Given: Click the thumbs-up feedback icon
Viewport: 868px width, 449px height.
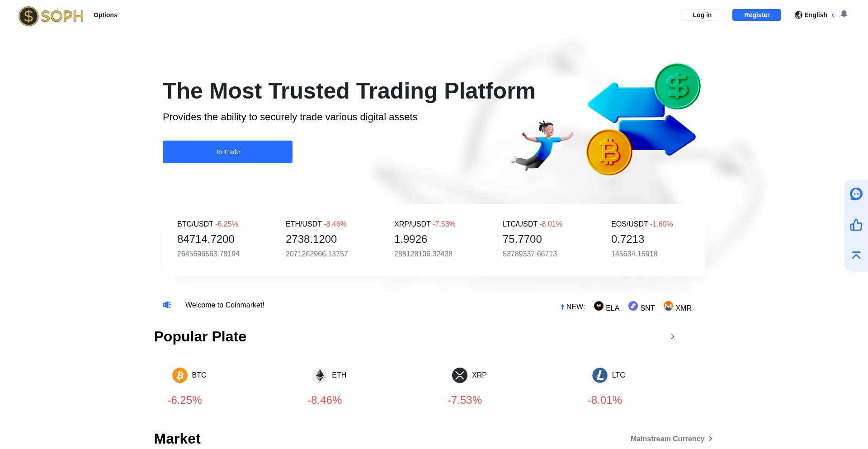Looking at the screenshot, I should [x=856, y=225].
